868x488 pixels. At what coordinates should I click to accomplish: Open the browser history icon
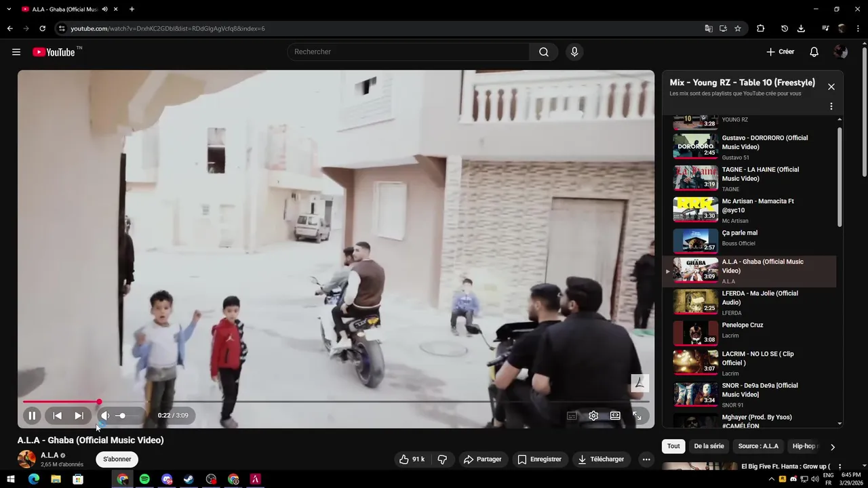coord(785,28)
